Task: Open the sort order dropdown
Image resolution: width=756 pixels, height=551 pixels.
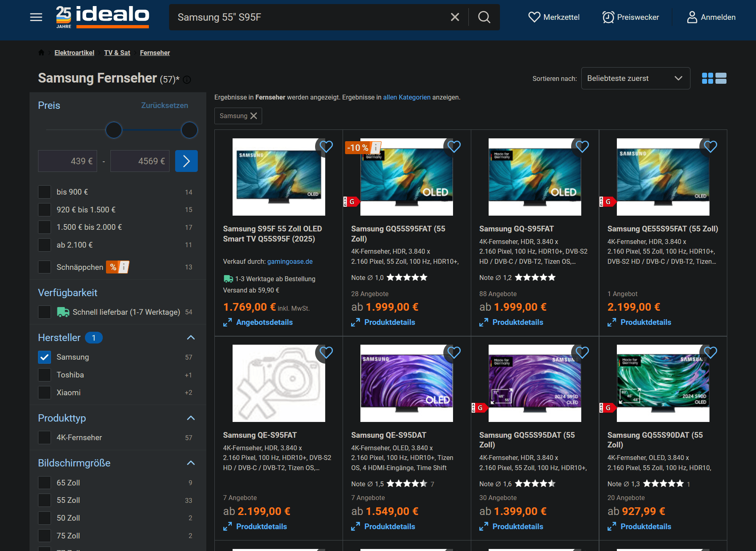Action: [635, 78]
